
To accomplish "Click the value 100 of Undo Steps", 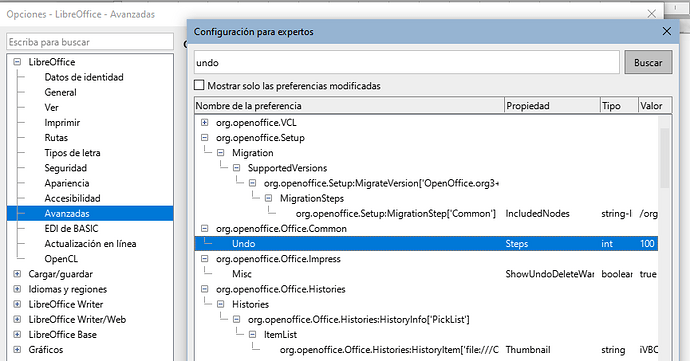I will (647, 243).
